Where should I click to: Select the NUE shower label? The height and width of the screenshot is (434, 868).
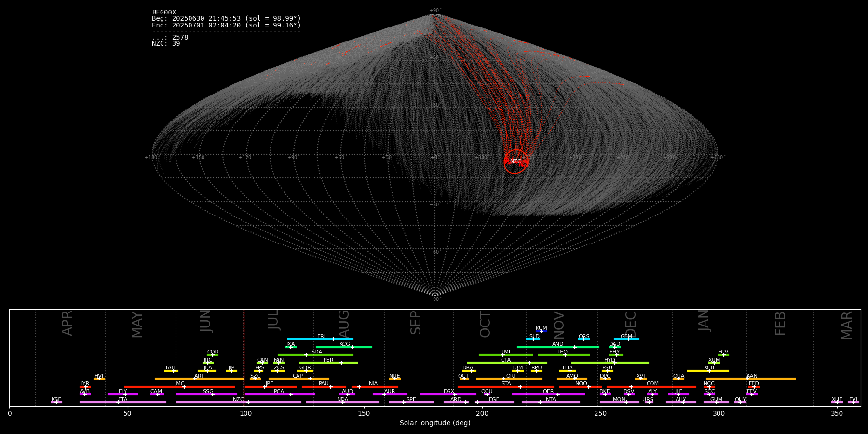pos(394,376)
